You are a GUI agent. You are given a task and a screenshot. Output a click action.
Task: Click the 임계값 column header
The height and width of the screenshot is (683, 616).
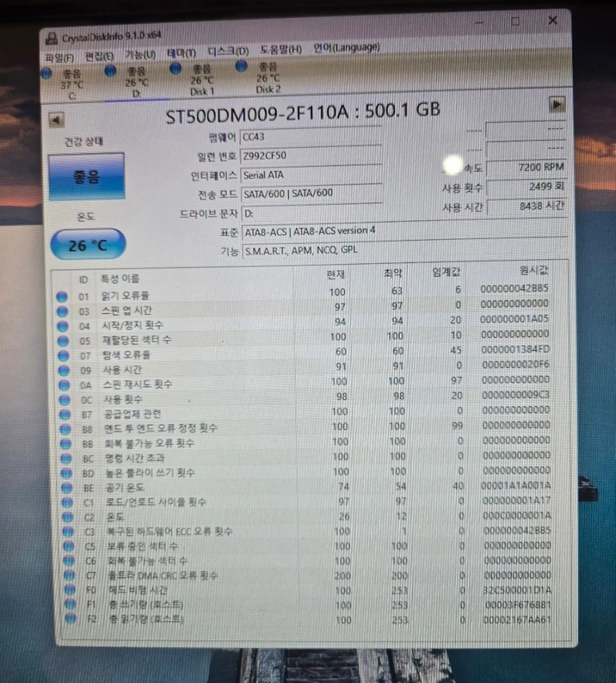pos(446,272)
